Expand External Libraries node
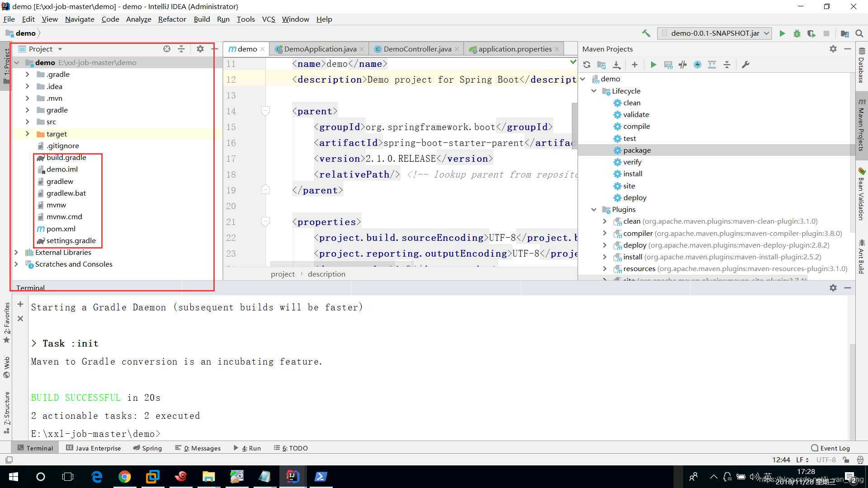Image resolution: width=868 pixels, height=488 pixels. (16, 252)
